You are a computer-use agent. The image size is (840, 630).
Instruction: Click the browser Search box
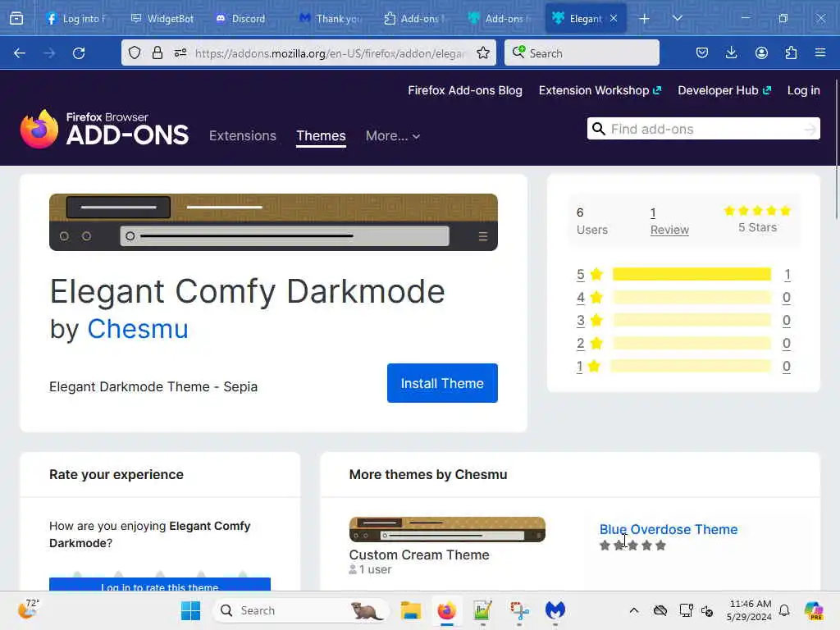pyautogui.click(x=582, y=52)
